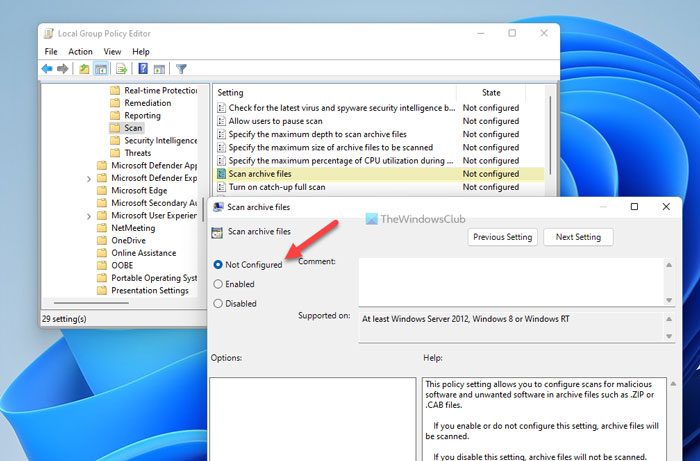Click the Comment box scroll down arrow

[x=669, y=300]
